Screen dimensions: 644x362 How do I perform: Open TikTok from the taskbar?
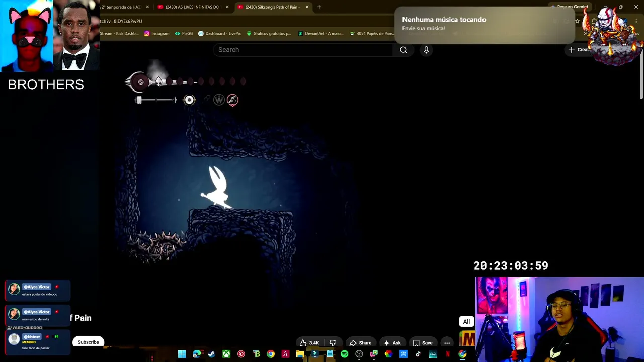point(418,354)
